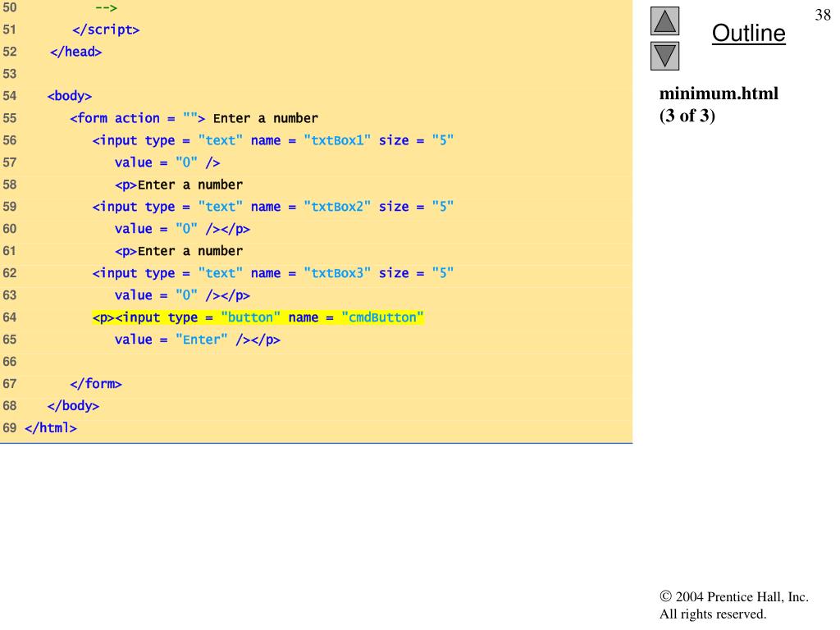Click the 2004 Prentice Hall copyright text
Screen dimensions: 840x630
coord(733,598)
